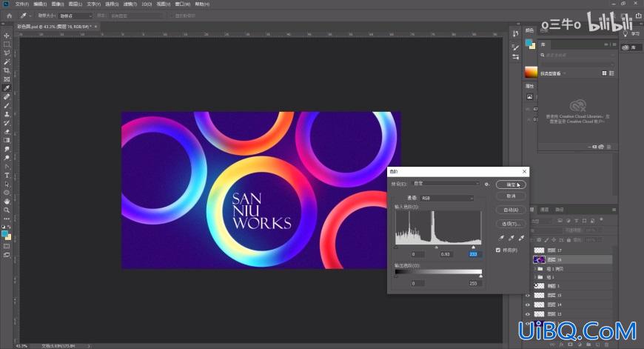644x349 pixels.
Task: Switch Libraries panel to grid view
Action: pyautogui.click(x=604, y=73)
